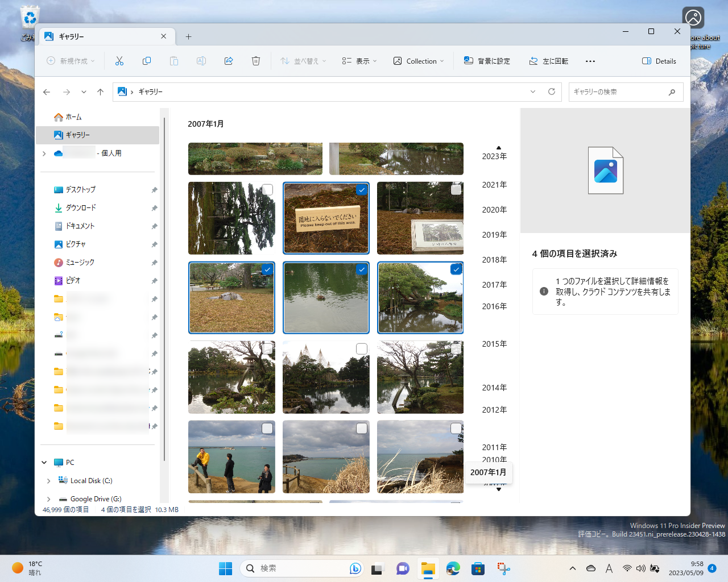Go forward with the right arrow button
Image resolution: width=728 pixels, height=582 pixels.
click(67, 92)
